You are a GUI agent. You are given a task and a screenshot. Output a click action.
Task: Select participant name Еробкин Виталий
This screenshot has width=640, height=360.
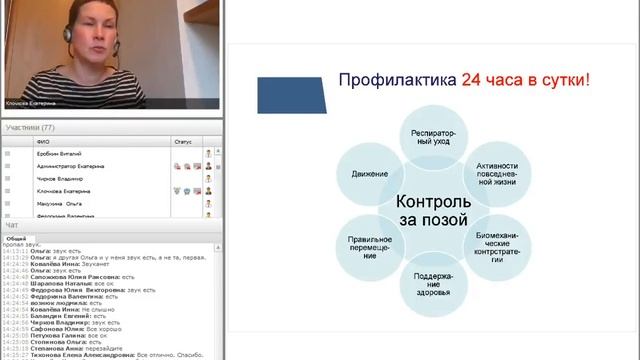pyautogui.click(x=59, y=154)
